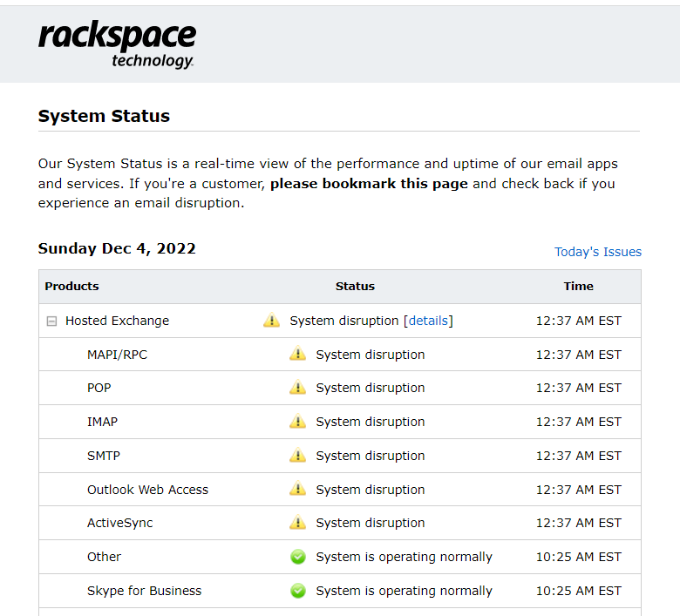Image resolution: width=680 pixels, height=616 pixels.
Task: Click the 12:37 AM EST time for Outlook Web Access
Action: (x=579, y=490)
